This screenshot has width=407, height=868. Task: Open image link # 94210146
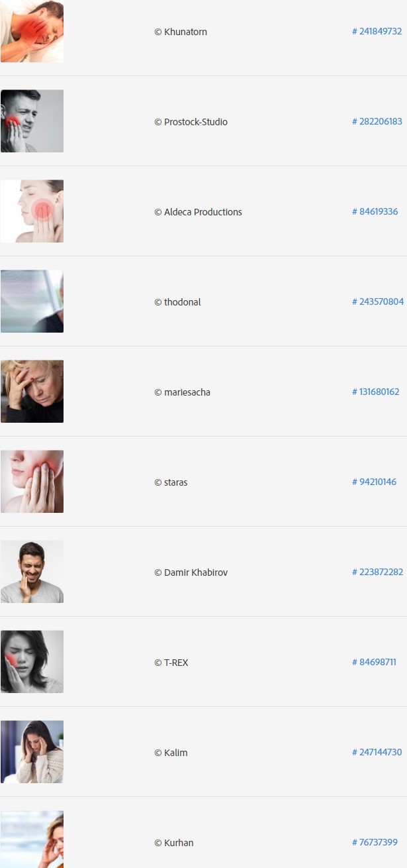point(374,482)
